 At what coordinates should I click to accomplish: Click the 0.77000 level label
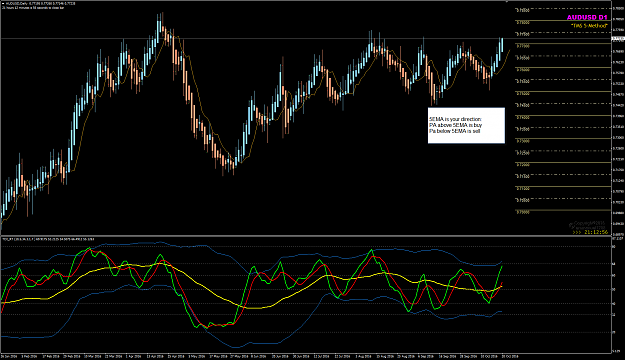(523, 46)
